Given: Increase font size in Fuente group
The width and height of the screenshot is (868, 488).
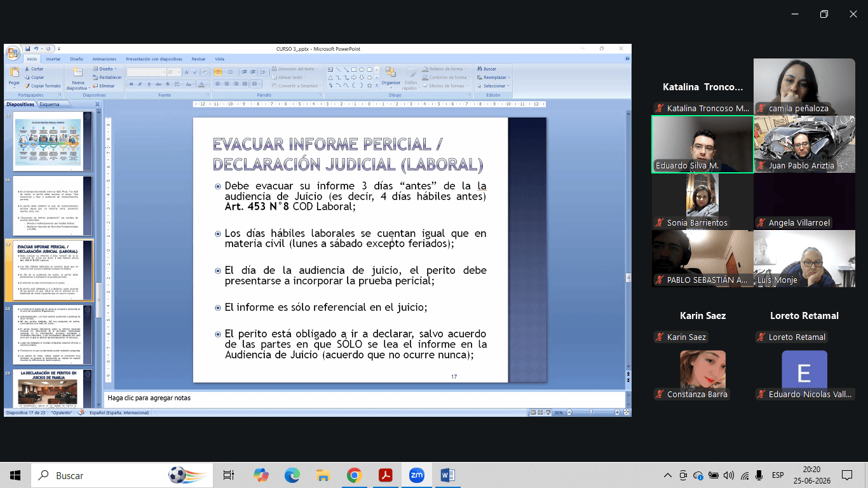Looking at the screenshot, I should pos(186,72).
